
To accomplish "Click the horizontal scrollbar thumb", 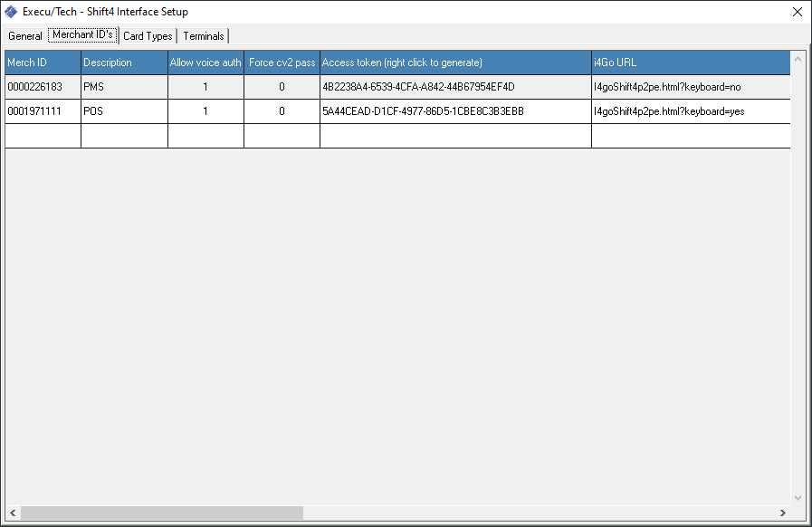I will coord(161,513).
